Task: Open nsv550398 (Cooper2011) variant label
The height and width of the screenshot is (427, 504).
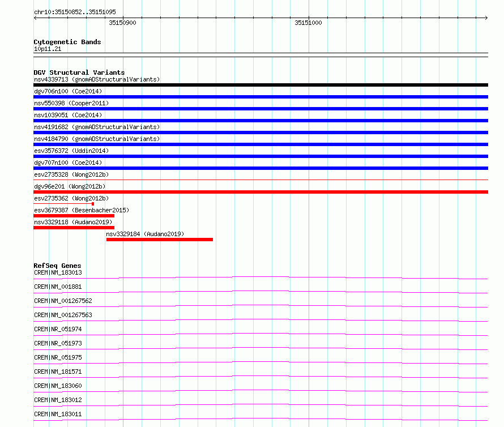Action: [x=71, y=103]
